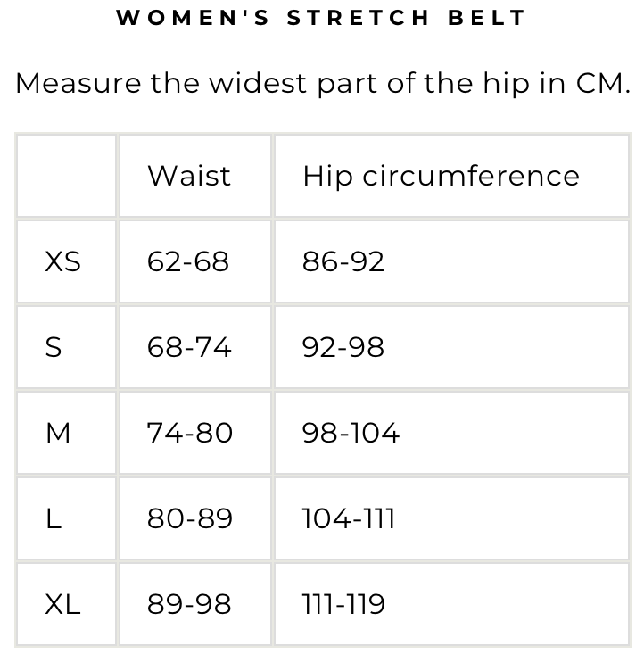The width and height of the screenshot is (644, 671).
Task: Select hip value 86-92
Action: (x=343, y=261)
